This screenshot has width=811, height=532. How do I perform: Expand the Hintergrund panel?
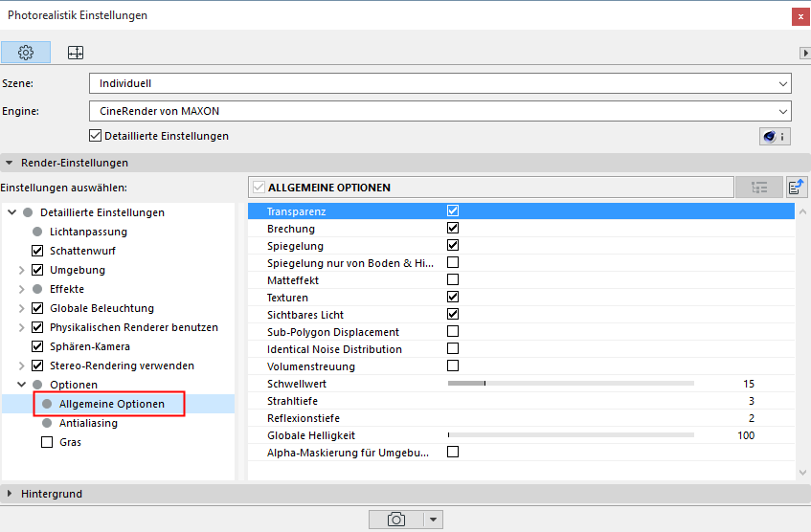tap(9, 494)
